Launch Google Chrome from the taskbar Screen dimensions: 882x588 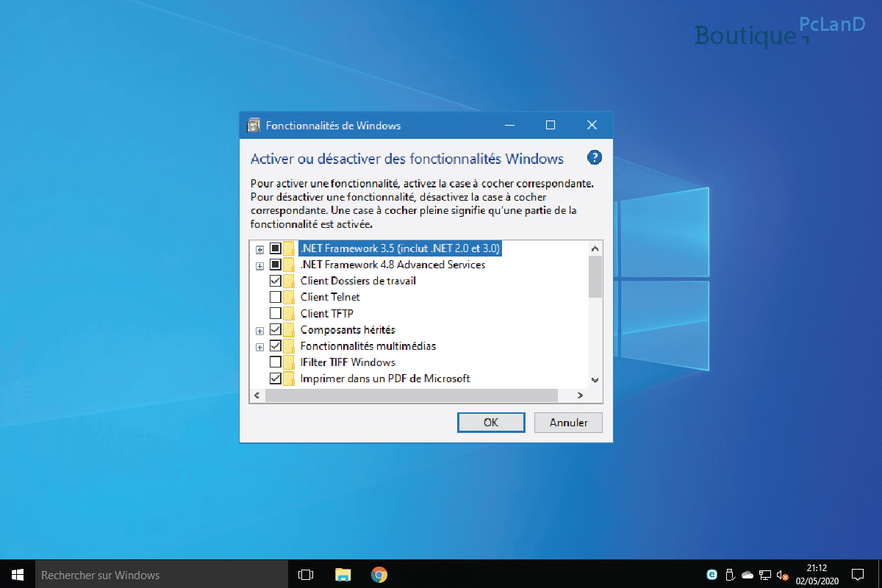379,574
